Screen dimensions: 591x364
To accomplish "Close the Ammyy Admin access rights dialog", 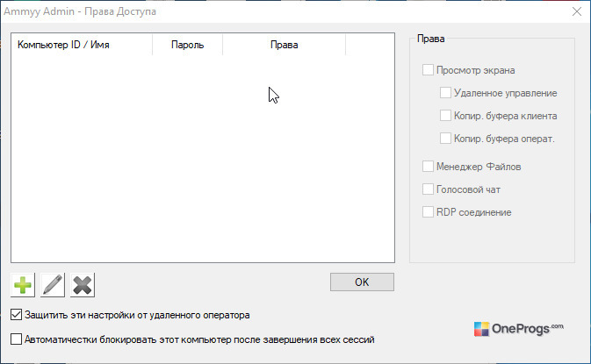I will [577, 11].
